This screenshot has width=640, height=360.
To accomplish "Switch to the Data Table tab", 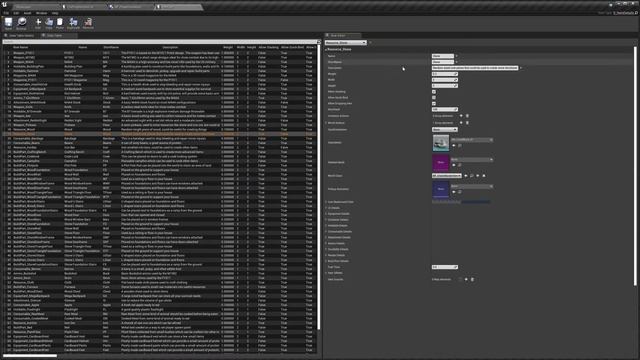I will pos(58,36).
